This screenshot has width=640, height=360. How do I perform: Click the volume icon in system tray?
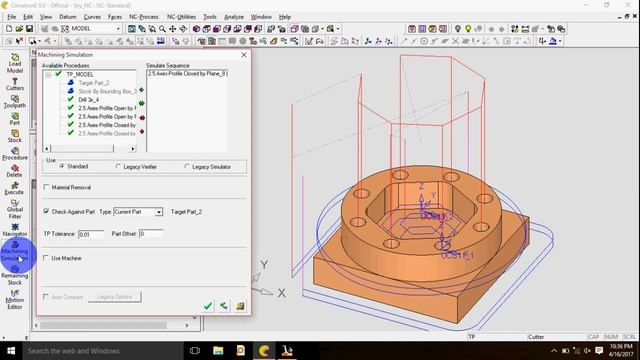point(587,351)
